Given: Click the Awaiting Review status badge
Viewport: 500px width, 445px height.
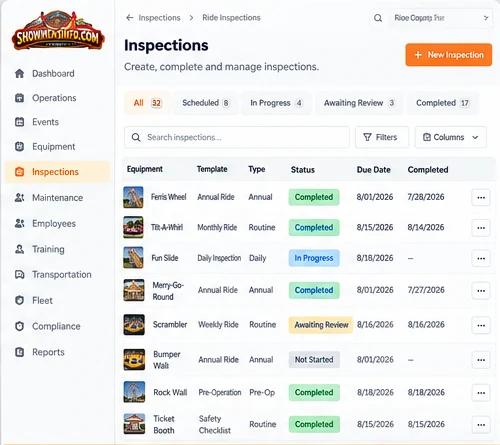Looking at the screenshot, I should tap(321, 325).
